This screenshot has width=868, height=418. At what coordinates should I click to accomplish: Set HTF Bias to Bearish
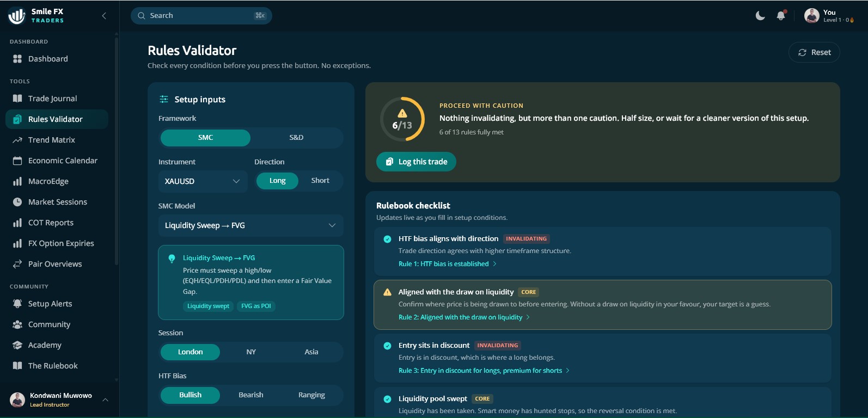coord(251,395)
